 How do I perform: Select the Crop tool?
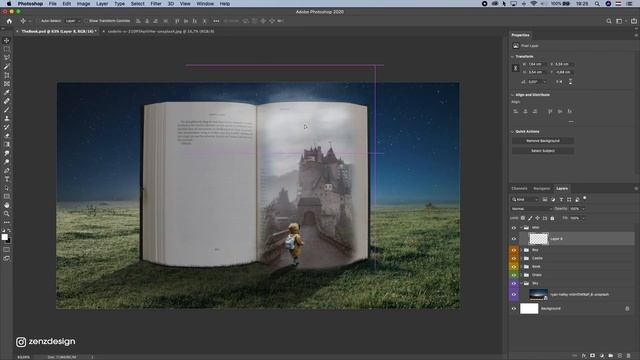pos(7,75)
